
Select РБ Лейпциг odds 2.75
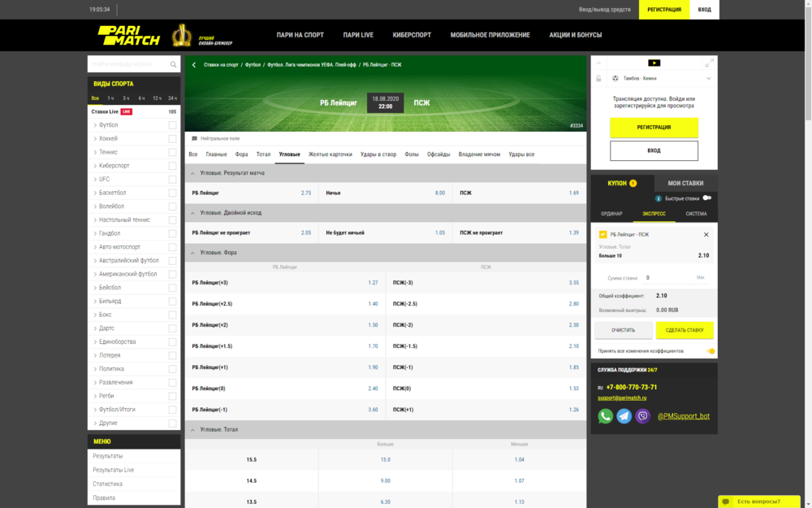[x=306, y=193]
